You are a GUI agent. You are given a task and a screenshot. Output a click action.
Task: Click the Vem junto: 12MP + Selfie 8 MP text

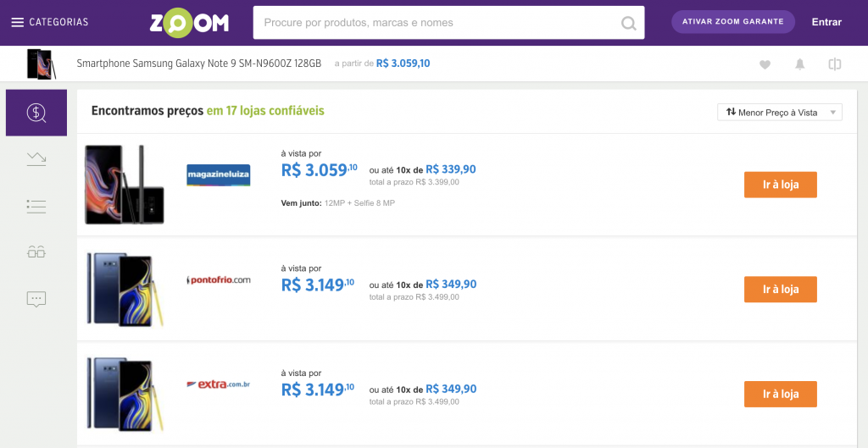(337, 203)
